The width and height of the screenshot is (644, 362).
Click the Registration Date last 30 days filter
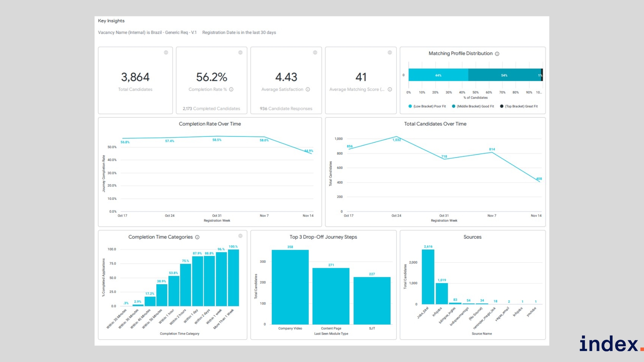(x=239, y=33)
